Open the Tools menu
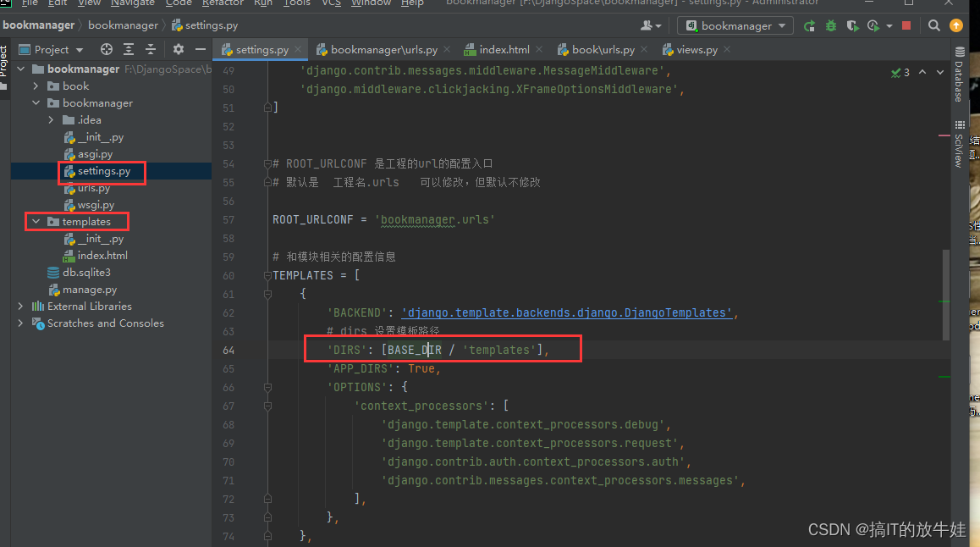 pyautogui.click(x=296, y=3)
